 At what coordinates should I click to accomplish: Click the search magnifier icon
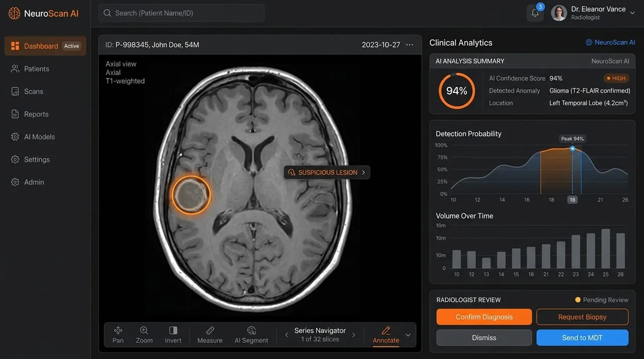pyautogui.click(x=107, y=13)
